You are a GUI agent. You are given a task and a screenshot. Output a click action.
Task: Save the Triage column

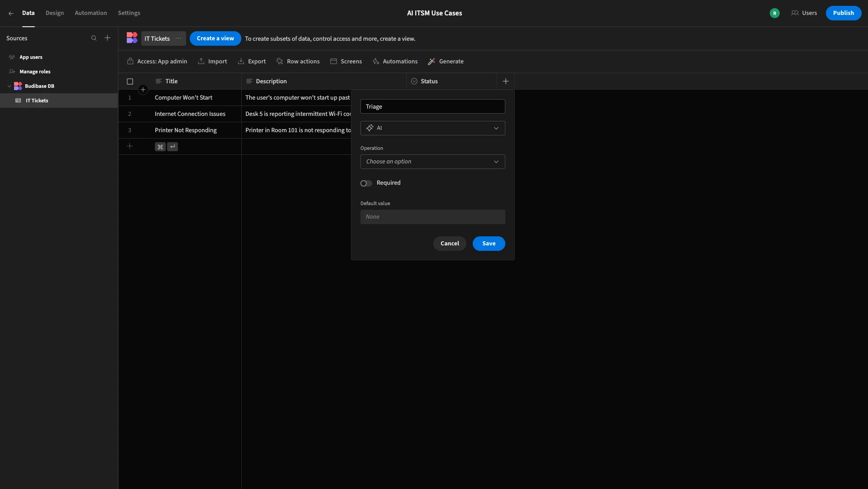(x=489, y=244)
